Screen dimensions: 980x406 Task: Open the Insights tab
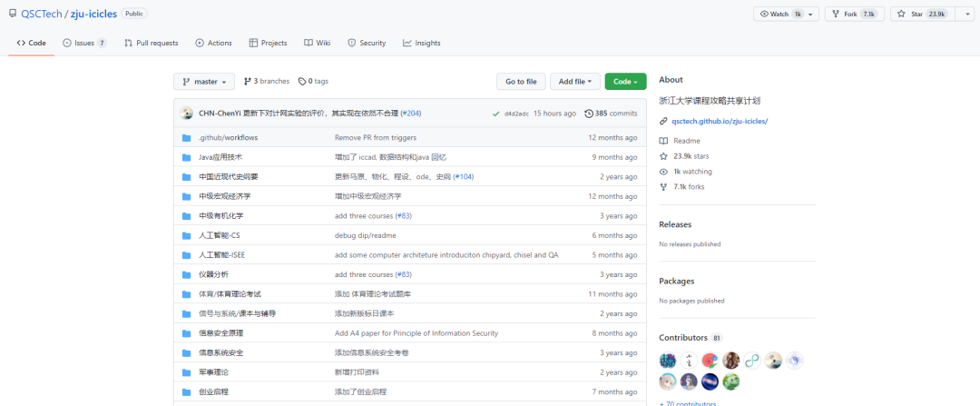(422, 44)
